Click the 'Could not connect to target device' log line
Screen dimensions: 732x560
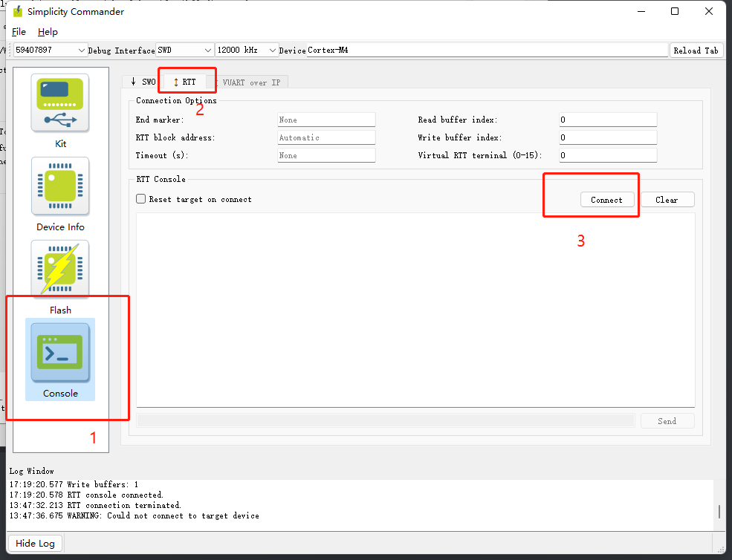coord(135,515)
